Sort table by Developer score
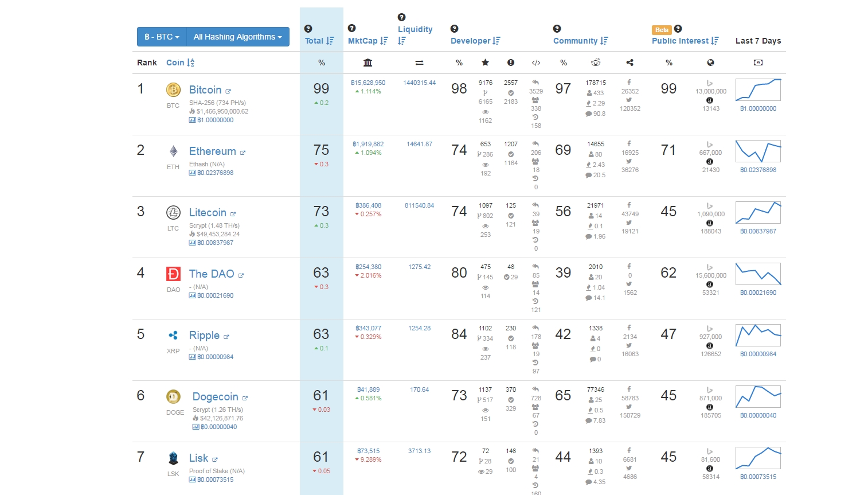This screenshot has height=495, width=868. point(475,41)
